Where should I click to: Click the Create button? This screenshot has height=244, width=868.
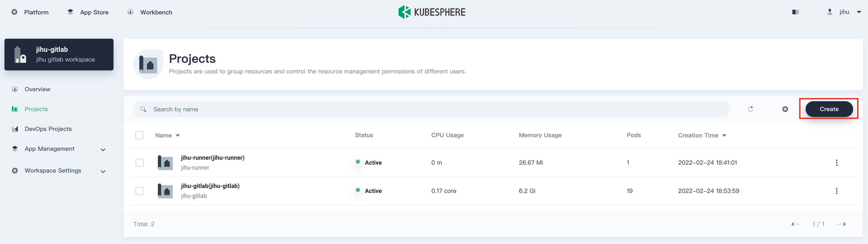pyautogui.click(x=829, y=109)
